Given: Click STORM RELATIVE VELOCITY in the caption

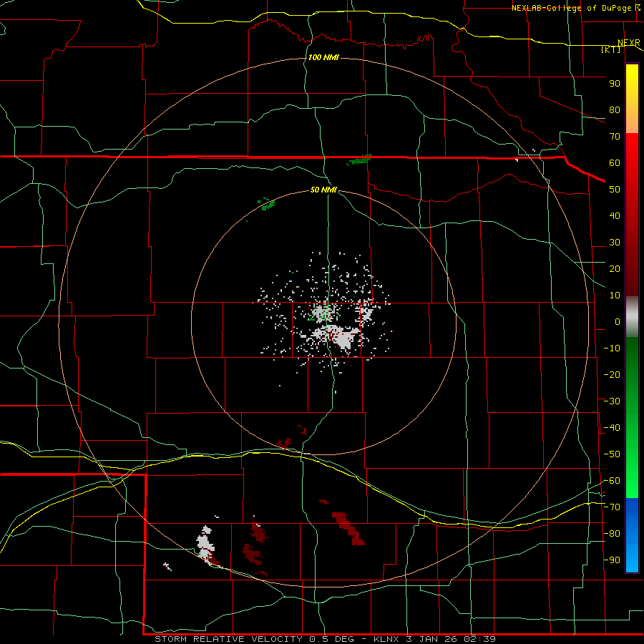Looking at the screenshot, I should click(x=228, y=639).
